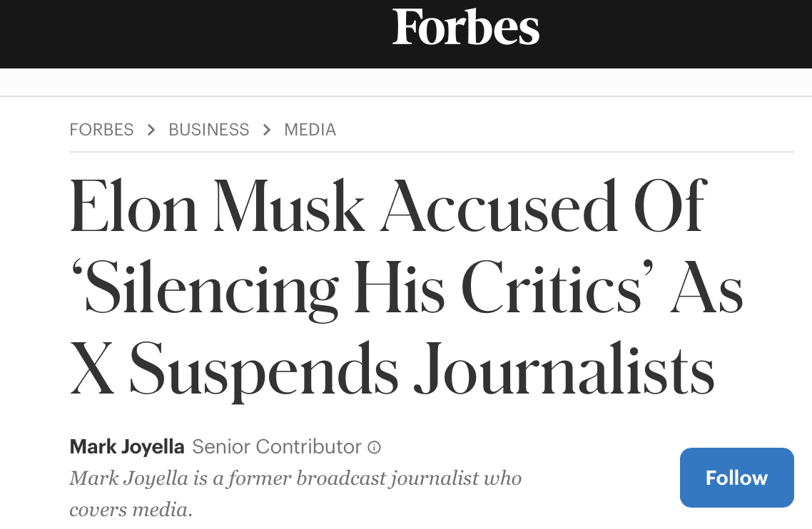Click "covers media." in author bio
Image resolution: width=812 pixels, height=529 pixels.
(131, 509)
